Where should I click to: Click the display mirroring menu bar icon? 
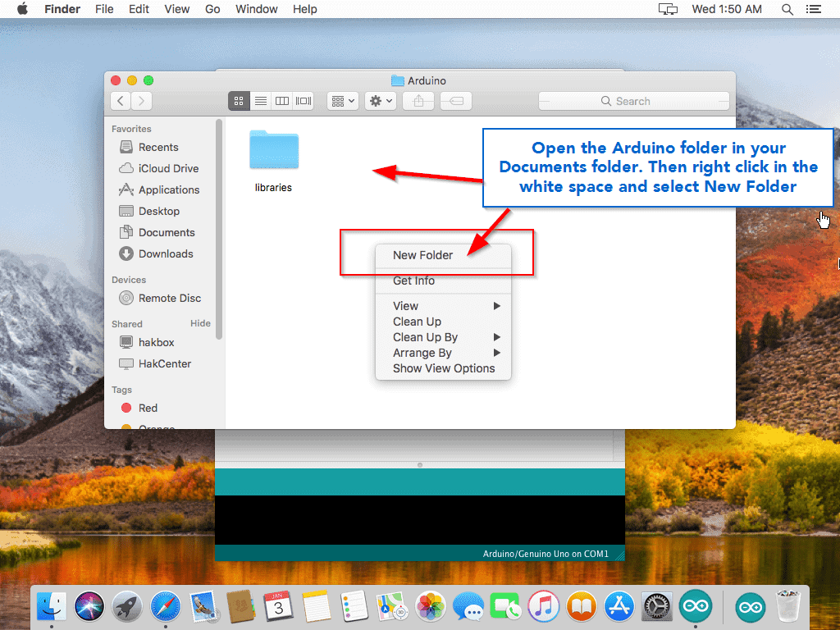[x=668, y=9]
